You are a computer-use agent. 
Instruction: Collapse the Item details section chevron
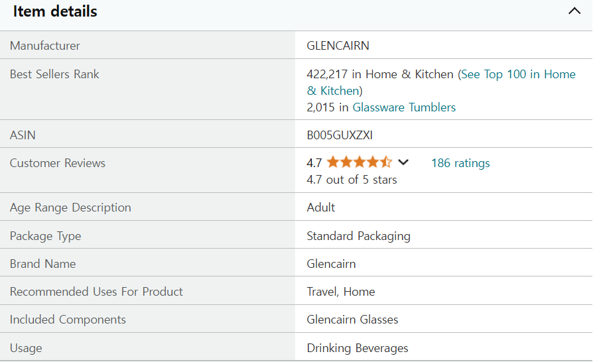click(574, 11)
